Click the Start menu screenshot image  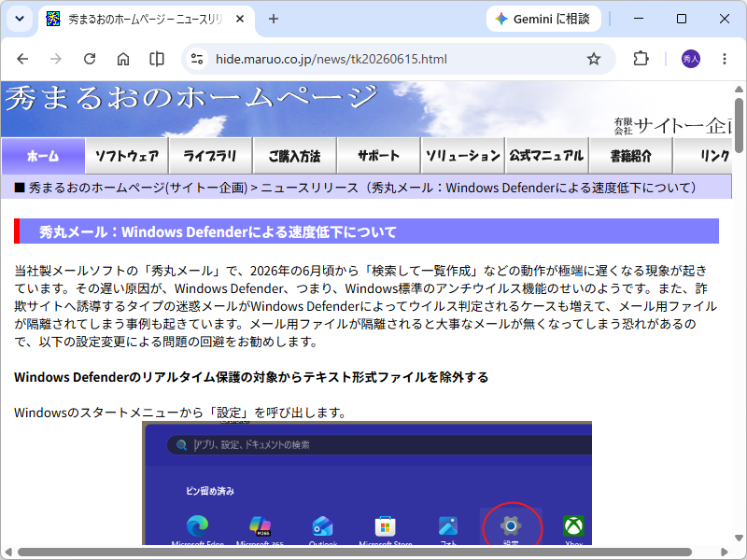pos(367,483)
